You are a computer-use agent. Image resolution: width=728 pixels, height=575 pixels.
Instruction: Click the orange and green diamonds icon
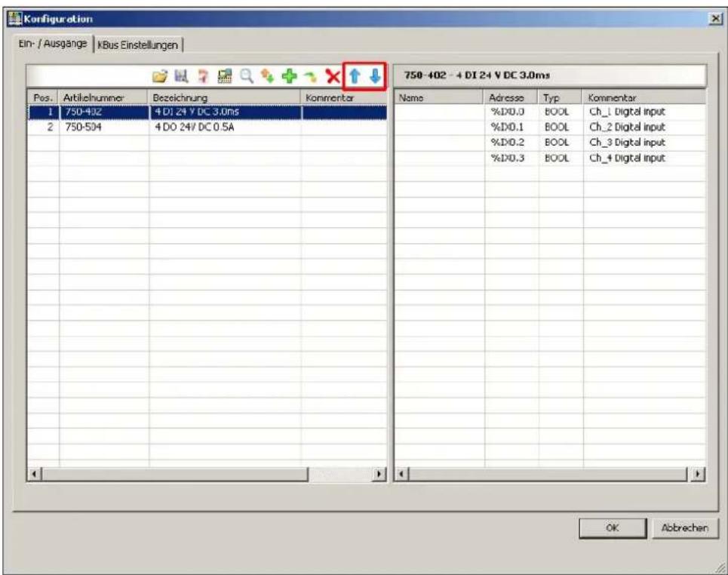[267, 76]
